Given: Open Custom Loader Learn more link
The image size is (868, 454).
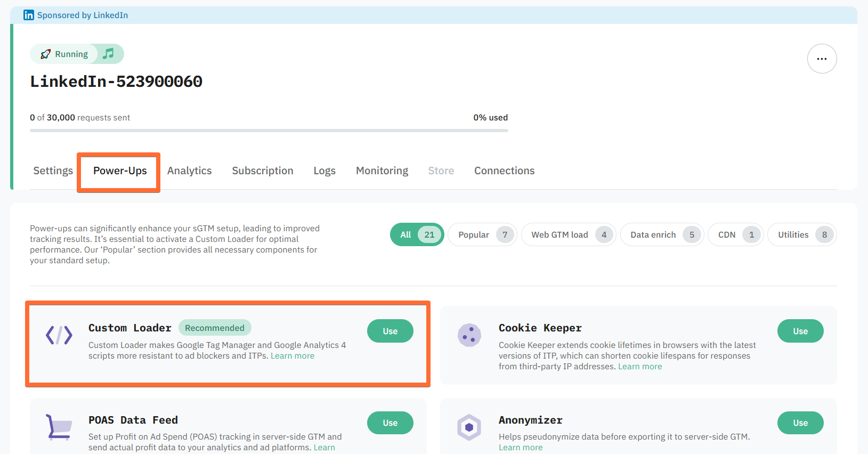Looking at the screenshot, I should [293, 356].
